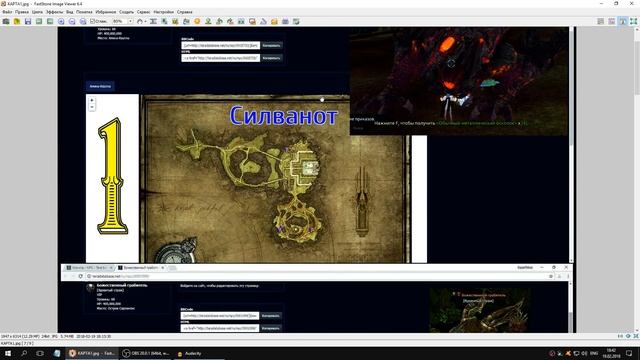
Task: Click the slideshow monitor icon
Action: (x=252, y=21)
